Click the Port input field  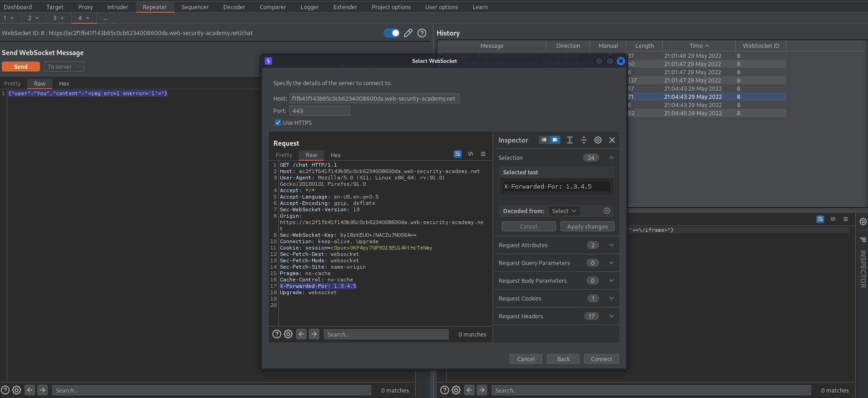pyautogui.click(x=319, y=111)
